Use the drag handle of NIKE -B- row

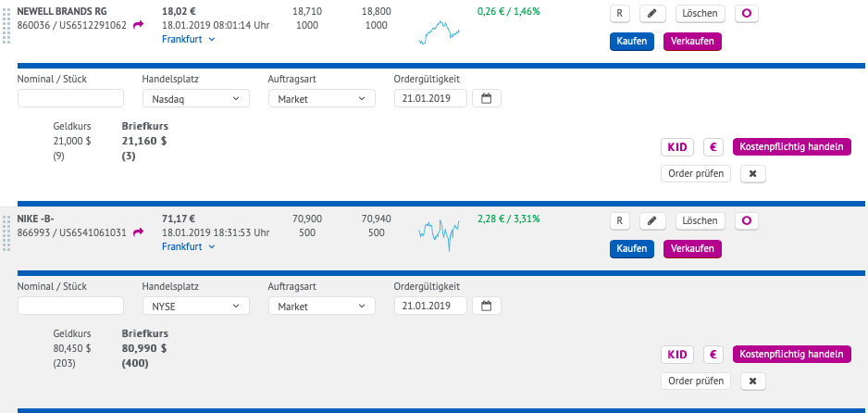click(6, 232)
